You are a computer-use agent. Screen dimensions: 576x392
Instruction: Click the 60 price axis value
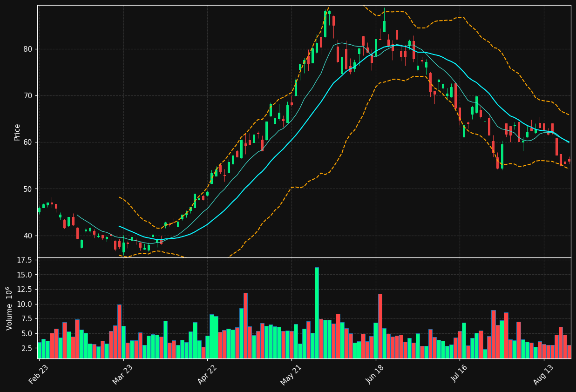click(x=27, y=142)
